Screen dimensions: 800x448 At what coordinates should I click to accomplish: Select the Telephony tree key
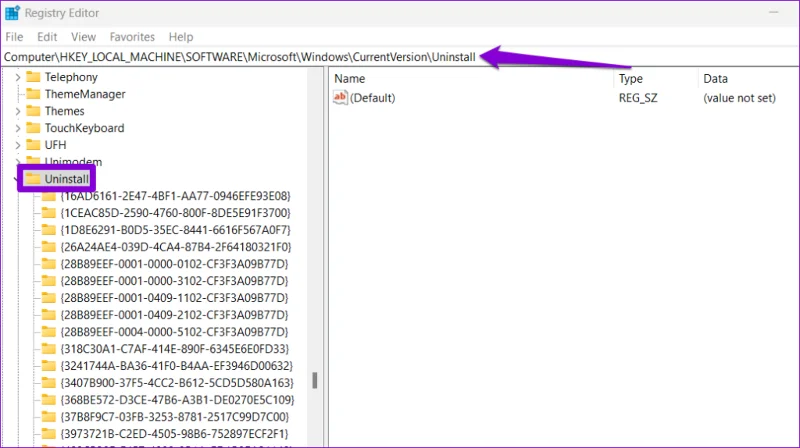click(71, 77)
